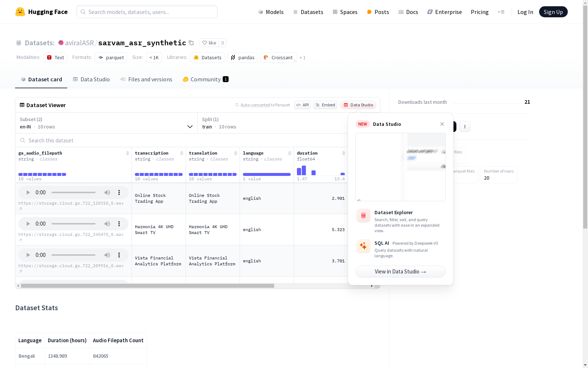Go to the Community tab

coord(206,79)
